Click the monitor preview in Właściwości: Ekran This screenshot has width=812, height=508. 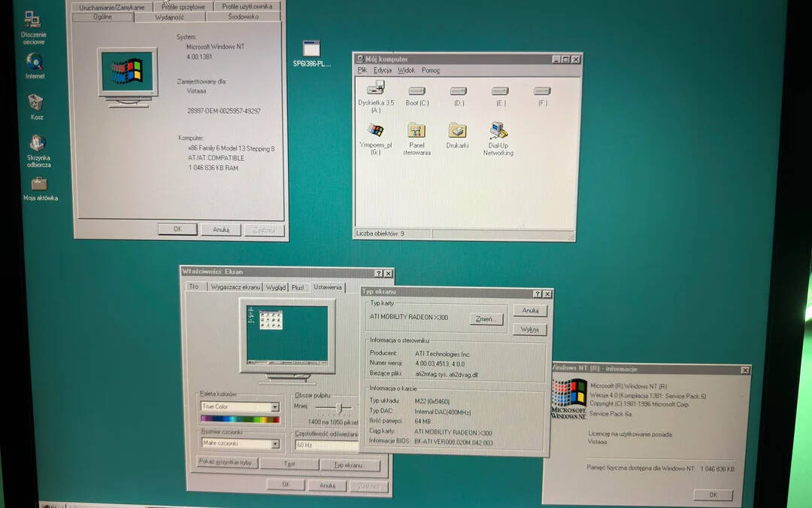287,334
